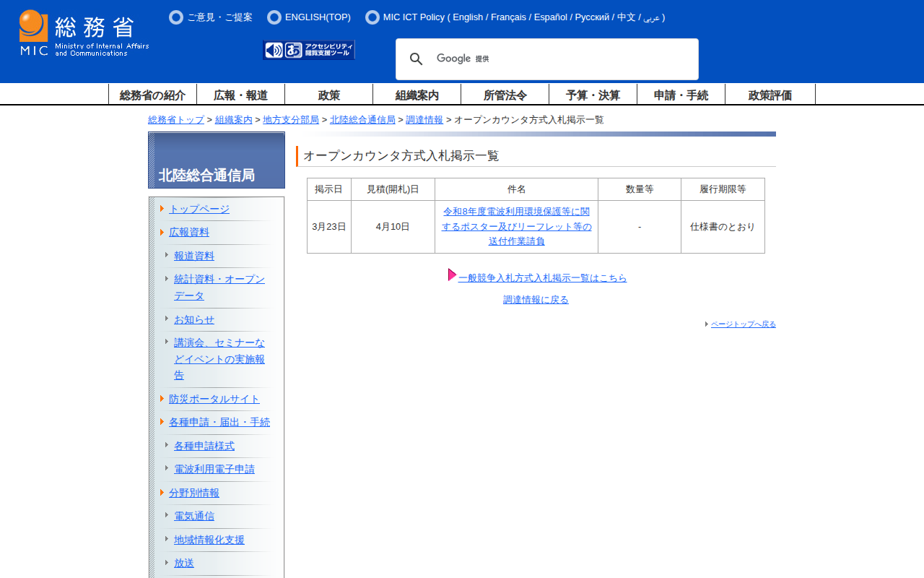
Task: Click the search magnifier icon
Action: click(x=417, y=59)
